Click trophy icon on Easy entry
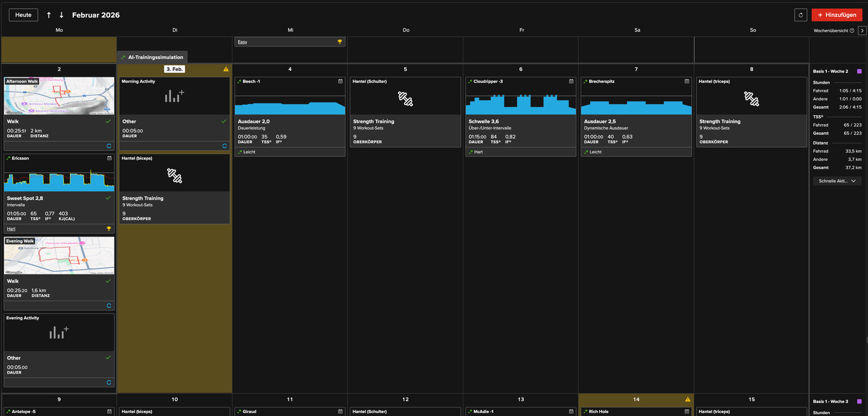The height and width of the screenshot is (416, 868). click(x=340, y=42)
